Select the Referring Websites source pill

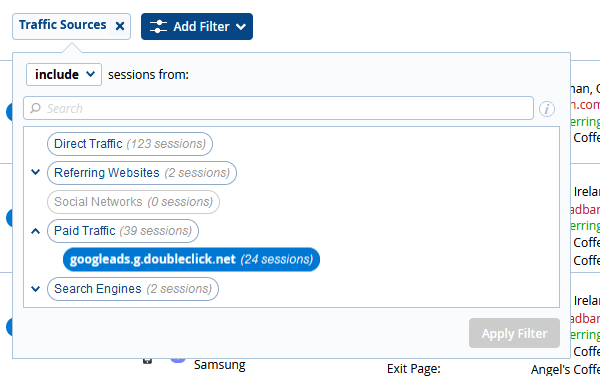pyautogui.click(x=142, y=173)
